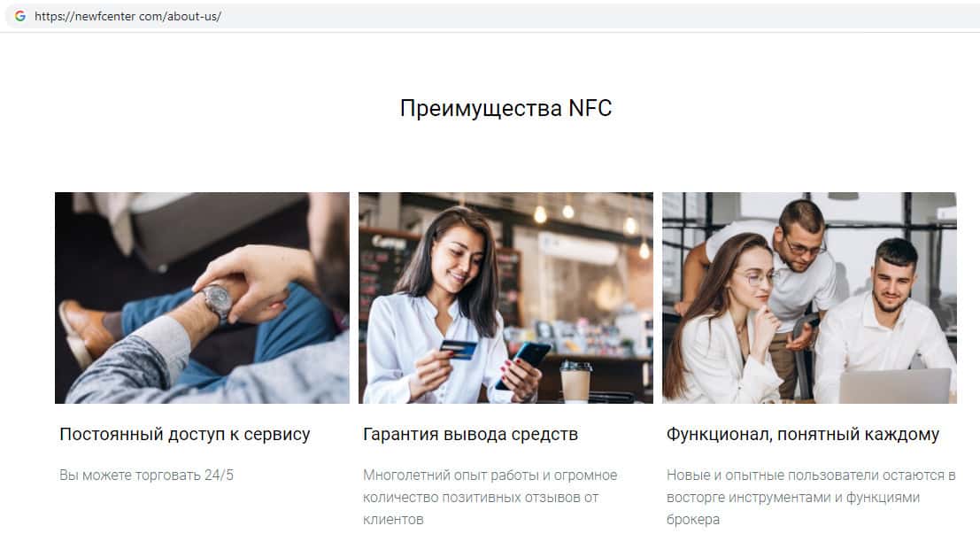980x557 pixels.
Task: Select 'Гарантия вывода средств' title
Action: [x=471, y=434]
